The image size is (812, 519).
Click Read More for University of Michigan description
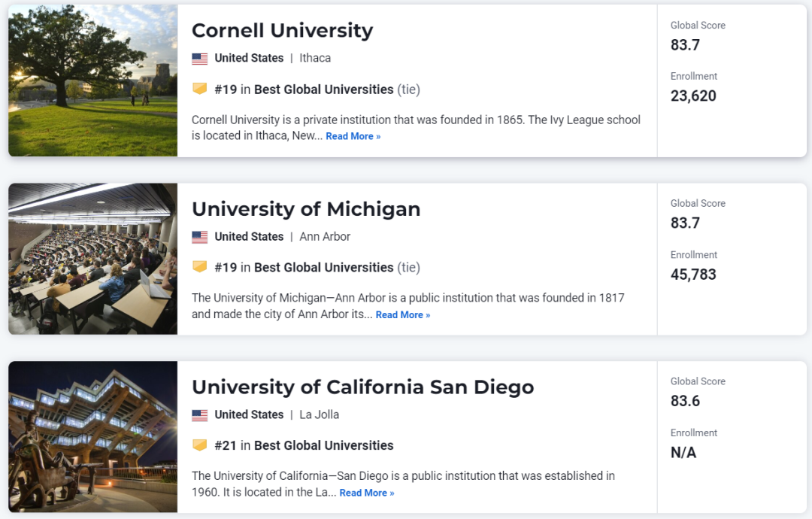click(403, 315)
